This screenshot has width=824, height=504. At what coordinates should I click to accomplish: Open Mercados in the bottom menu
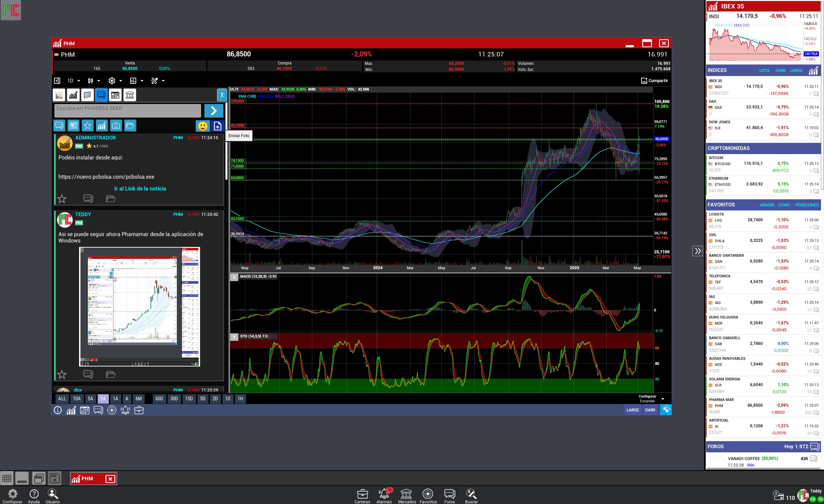pos(407,496)
